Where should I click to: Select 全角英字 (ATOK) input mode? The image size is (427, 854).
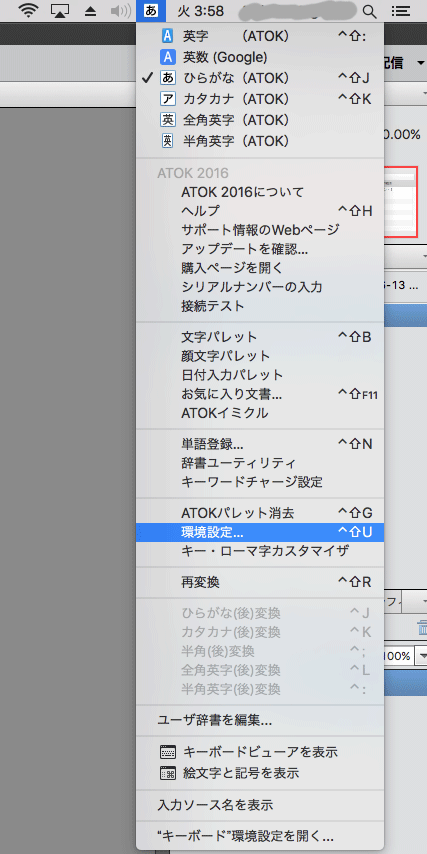(260, 120)
